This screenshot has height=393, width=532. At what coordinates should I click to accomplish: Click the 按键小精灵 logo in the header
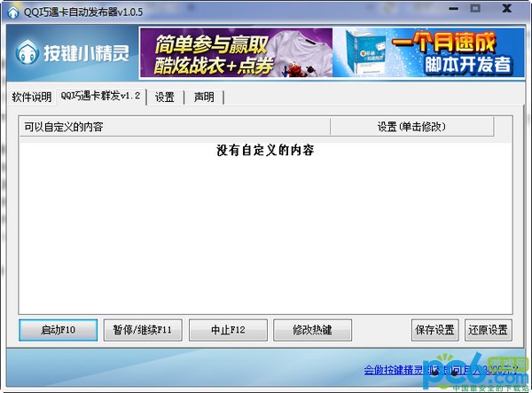tap(73, 52)
